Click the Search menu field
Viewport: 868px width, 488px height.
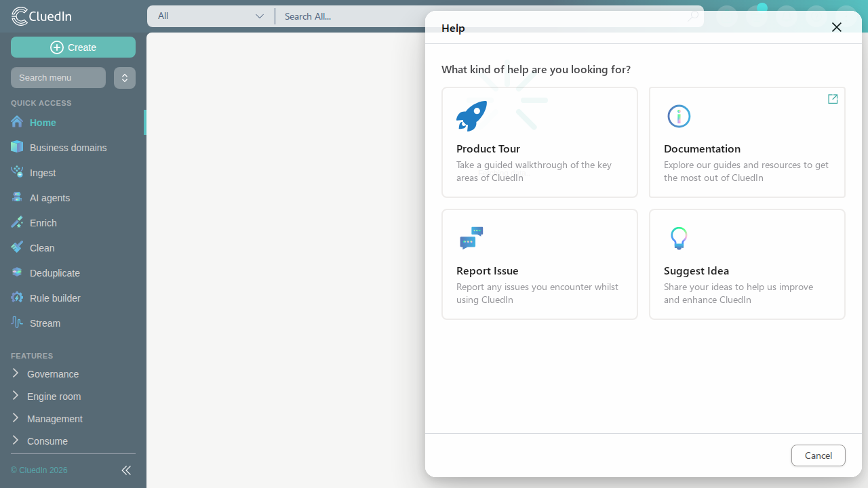58,78
